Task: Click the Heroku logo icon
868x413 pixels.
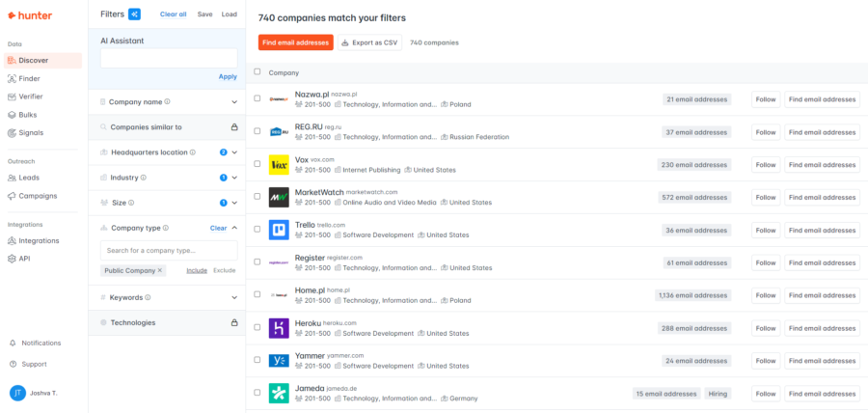Action: (x=279, y=328)
